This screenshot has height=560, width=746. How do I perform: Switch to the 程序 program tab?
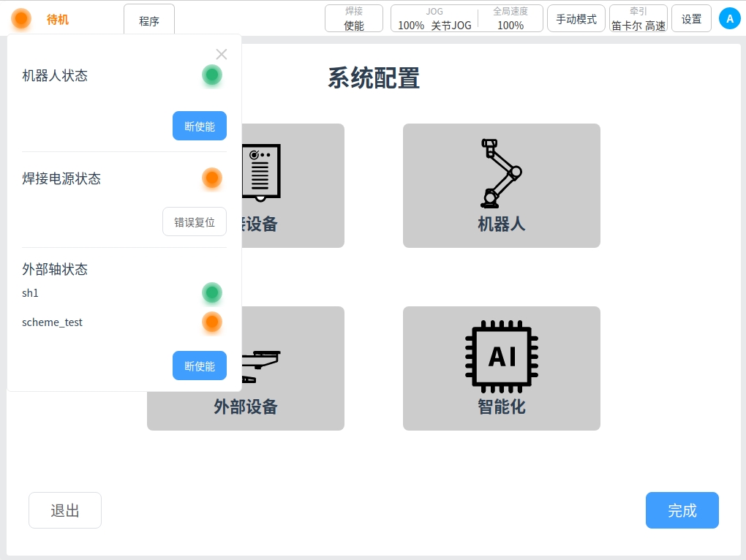point(149,20)
